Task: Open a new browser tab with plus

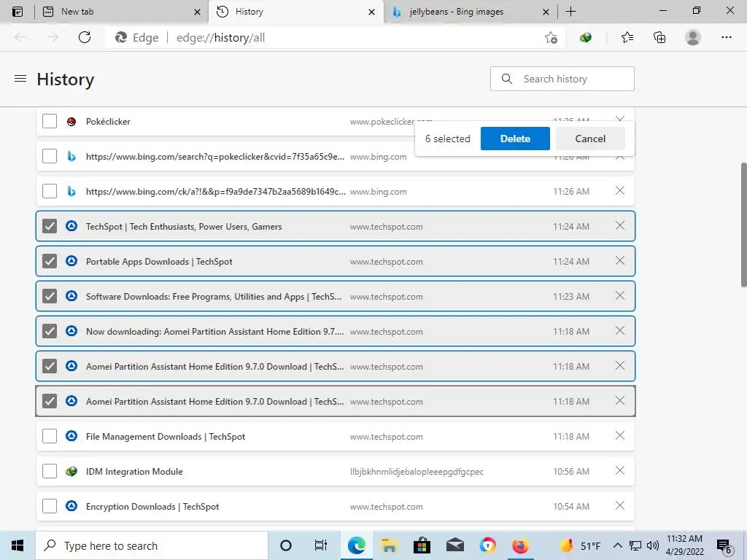Action: tap(570, 12)
